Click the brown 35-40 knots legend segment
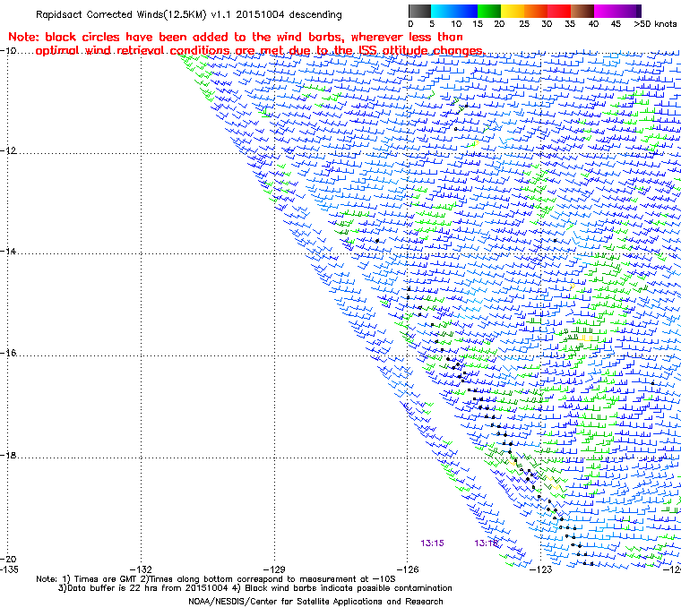Viewport: 681px width, 616px height. 582,11
